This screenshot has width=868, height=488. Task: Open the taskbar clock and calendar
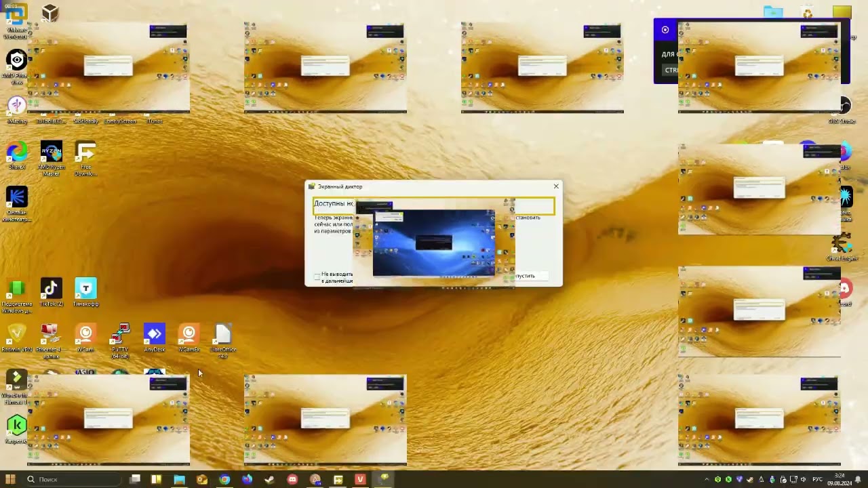(839, 479)
